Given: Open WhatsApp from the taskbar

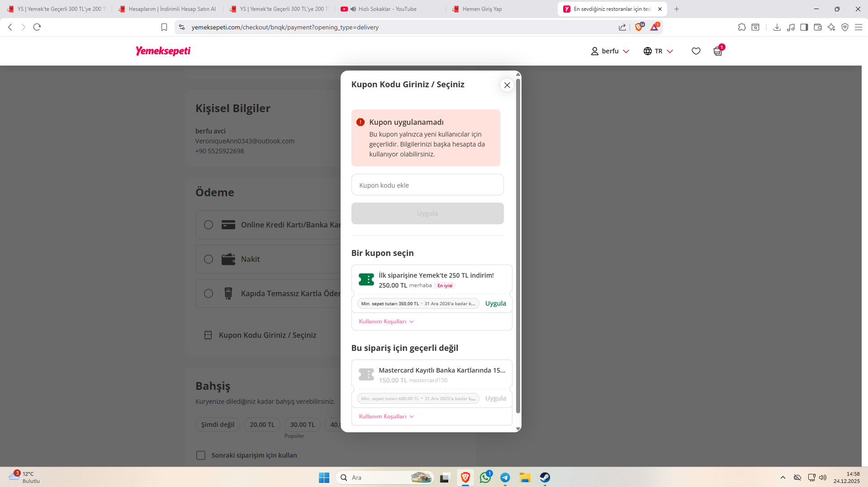Looking at the screenshot, I should (485, 477).
